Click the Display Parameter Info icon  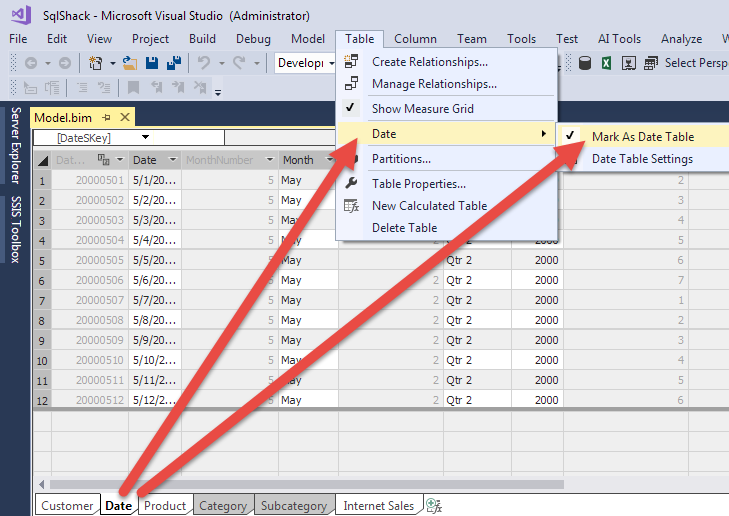pos(52,87)
